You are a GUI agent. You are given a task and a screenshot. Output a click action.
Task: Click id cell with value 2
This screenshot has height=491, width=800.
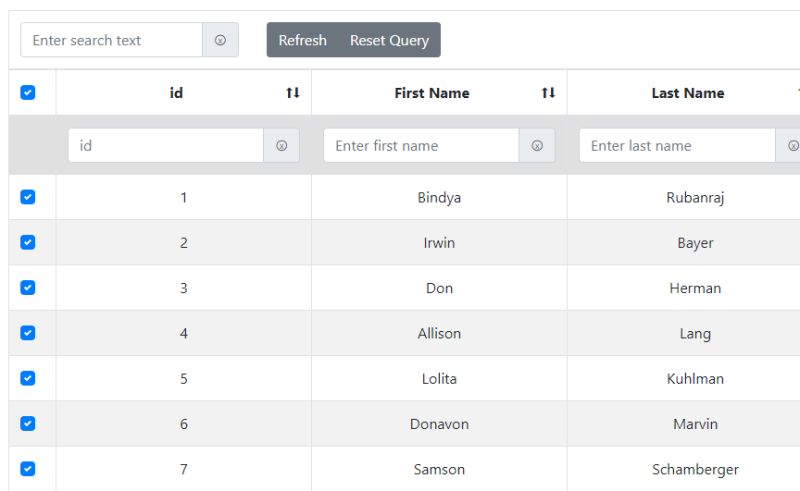coord(184,242)
